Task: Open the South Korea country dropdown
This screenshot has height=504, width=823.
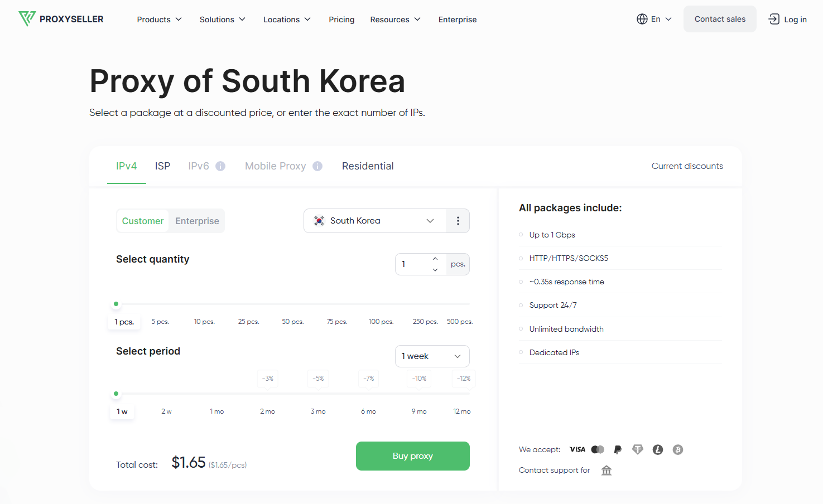Action: pos(375,221)
